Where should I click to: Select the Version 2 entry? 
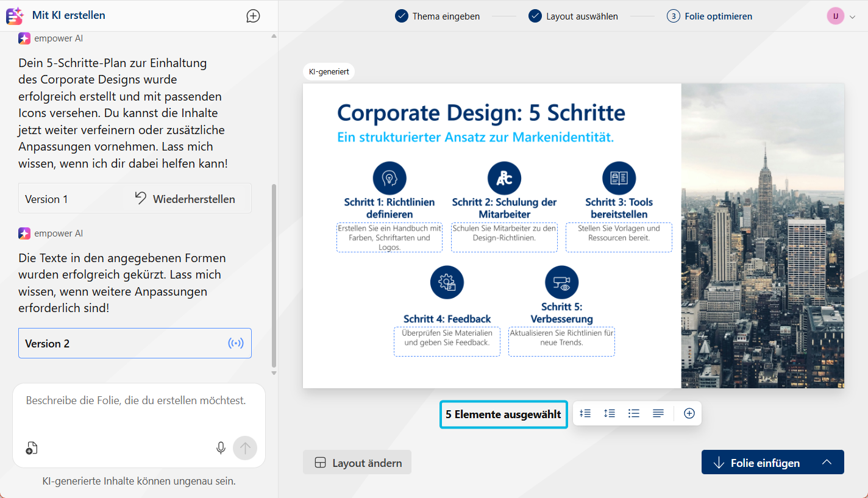coord(135,343)
